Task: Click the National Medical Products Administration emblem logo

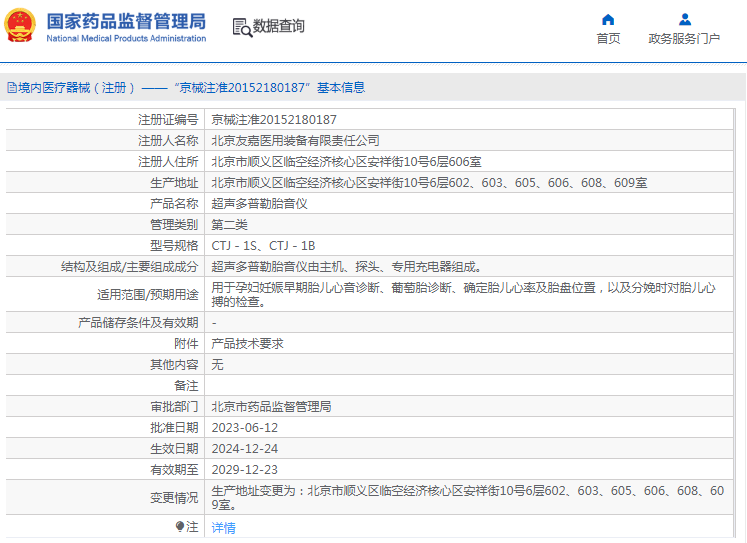Action: [20, 25]
